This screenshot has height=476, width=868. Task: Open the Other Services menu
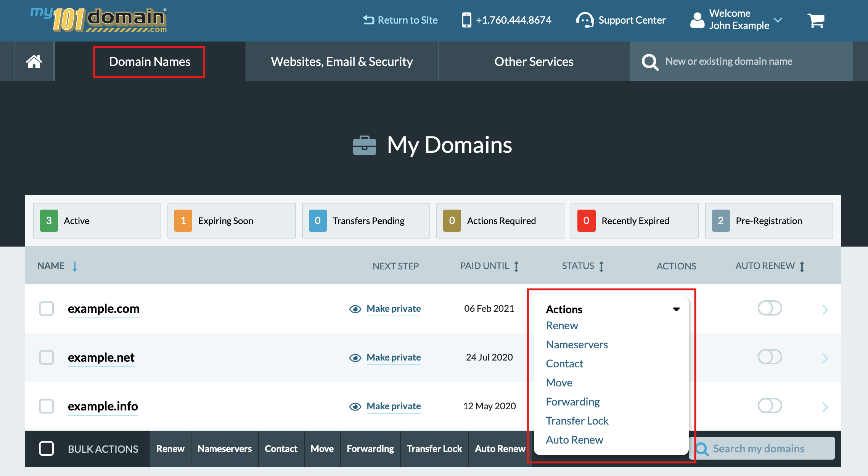pos(534,61)
